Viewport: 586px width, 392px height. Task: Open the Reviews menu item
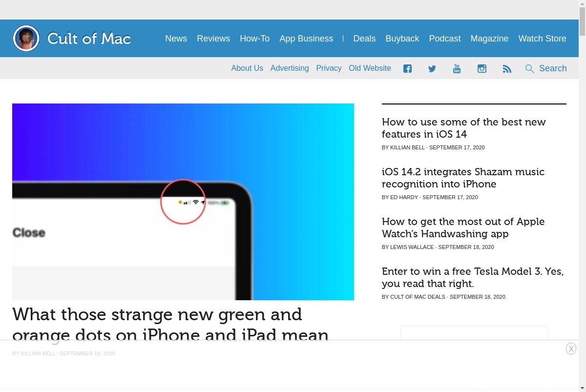point(213,39)
